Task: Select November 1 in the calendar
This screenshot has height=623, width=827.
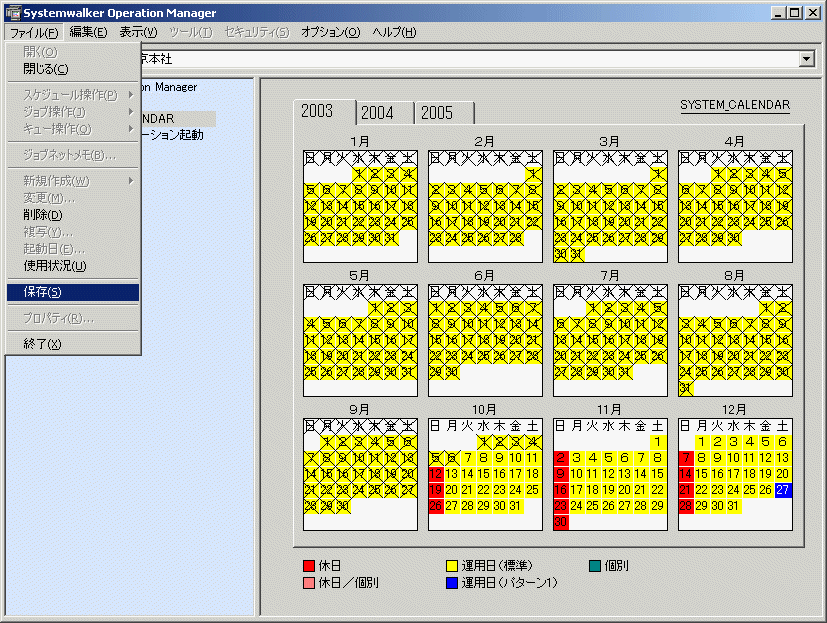Action: 658,442
